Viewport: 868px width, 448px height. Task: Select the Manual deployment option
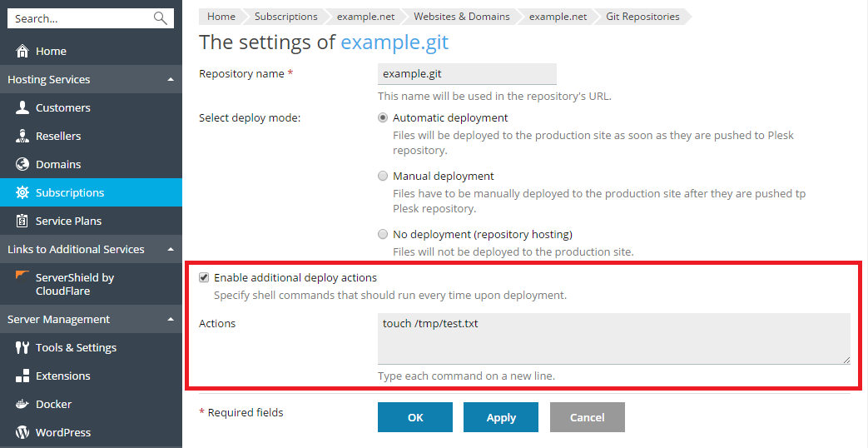[x=383, y=177]
